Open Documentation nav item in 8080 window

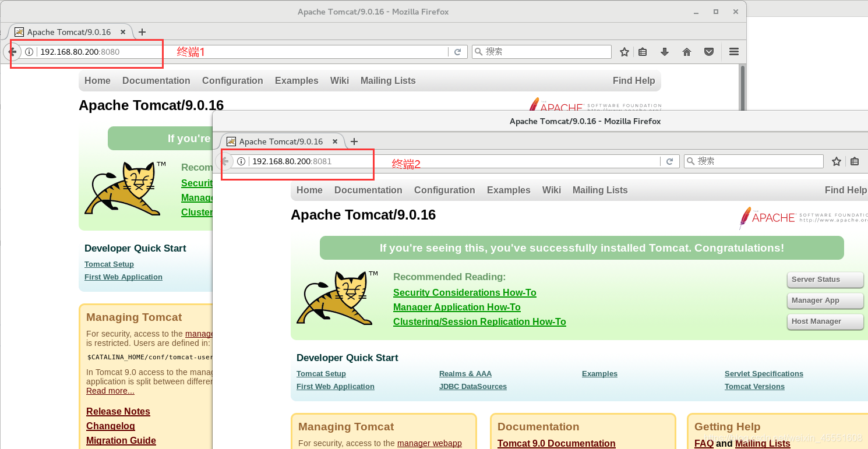(156, 81)
